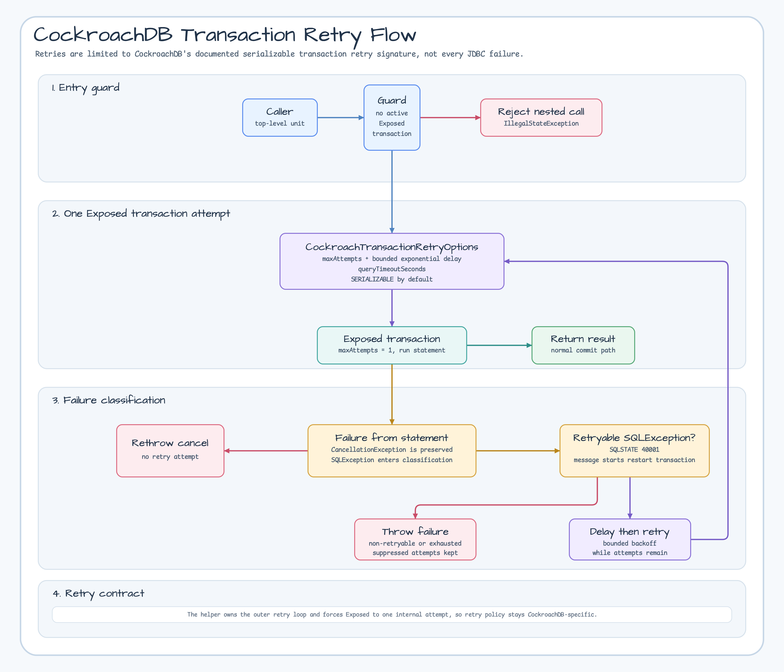Click 'CancellationException is preserved' line
Screen dimensions: 784x672
[x=392, y=449]
